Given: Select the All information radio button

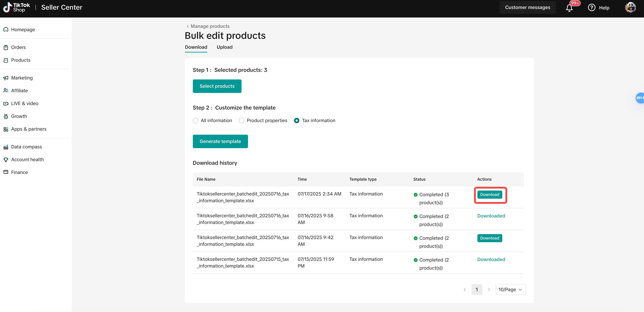Looking at the screenshot, I should point(196,121).
